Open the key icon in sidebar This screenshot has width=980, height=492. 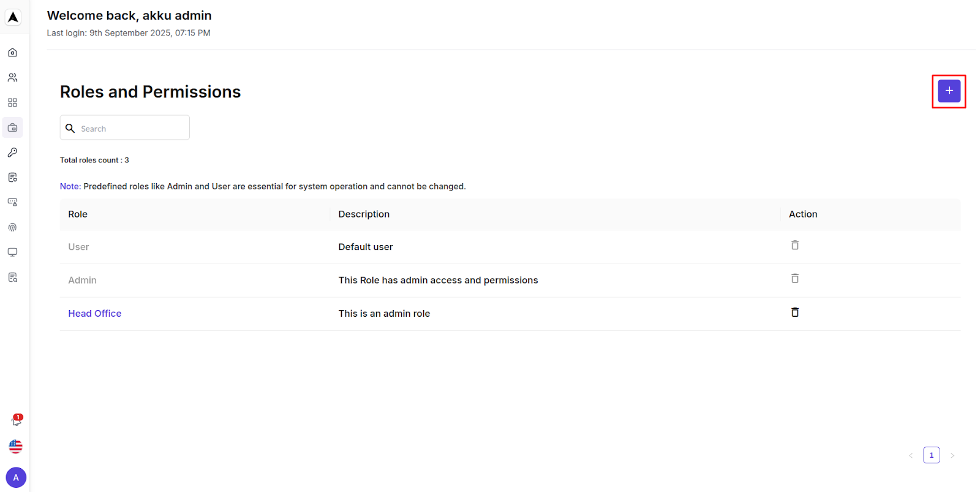pos(12,153)
